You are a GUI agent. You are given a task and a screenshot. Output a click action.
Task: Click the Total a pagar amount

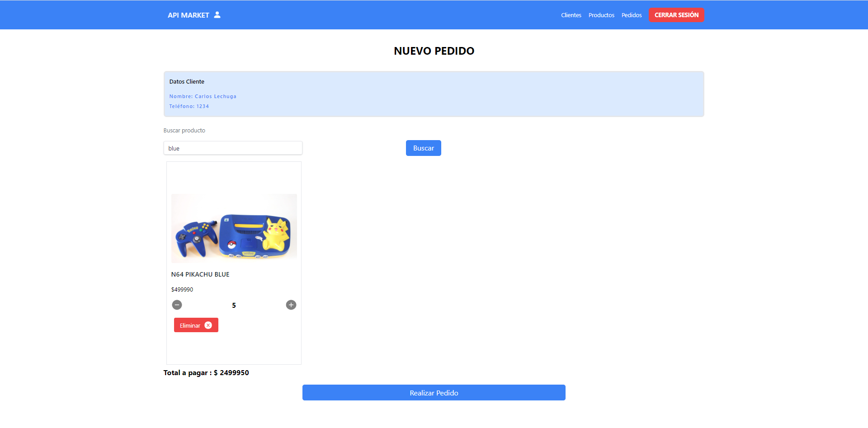tap(206, 372)
